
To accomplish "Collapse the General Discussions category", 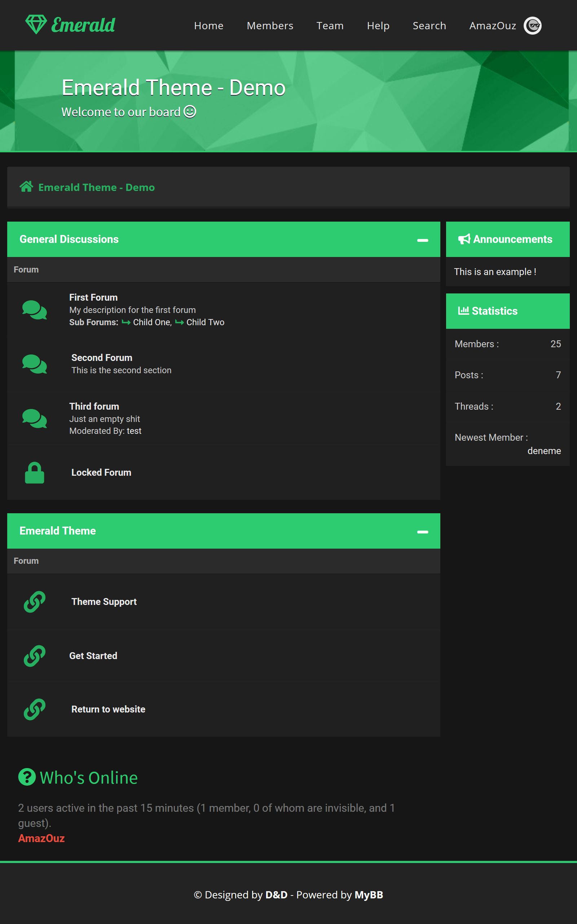I will [422, 240].
